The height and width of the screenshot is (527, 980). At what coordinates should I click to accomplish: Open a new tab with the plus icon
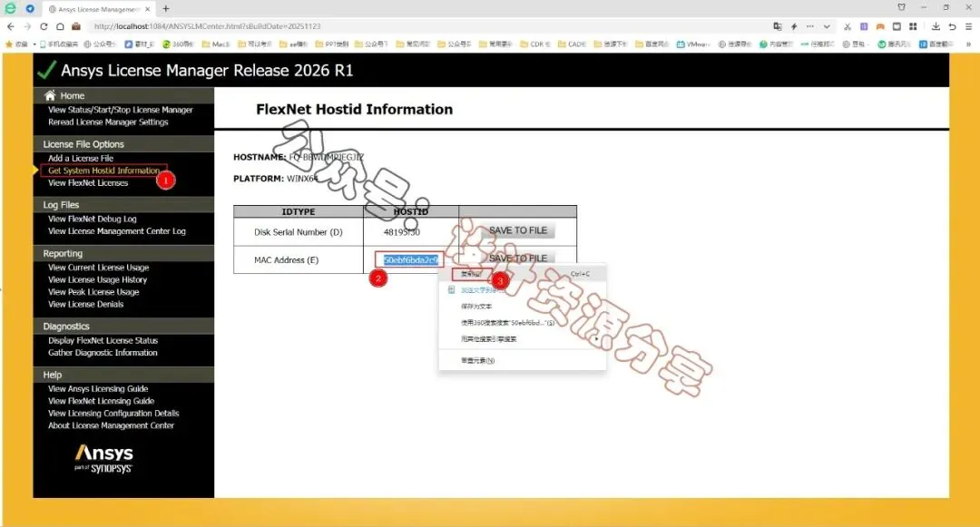tap(166, 9)
